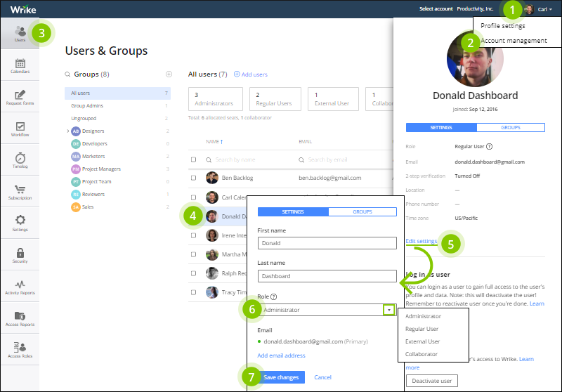The width and height of the screenshot is (562, 392).
Task: Open Request forms in sidebar
Action: pos(20,97)
